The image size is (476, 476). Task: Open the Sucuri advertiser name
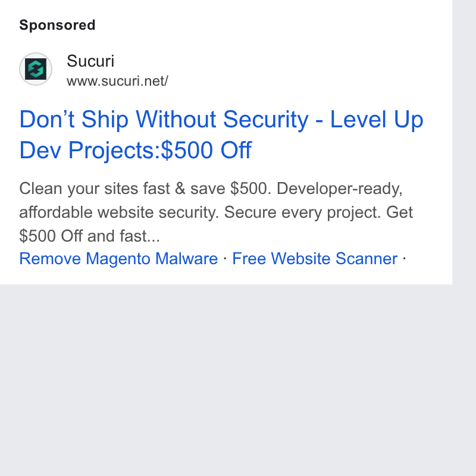[x=90, y=61]
